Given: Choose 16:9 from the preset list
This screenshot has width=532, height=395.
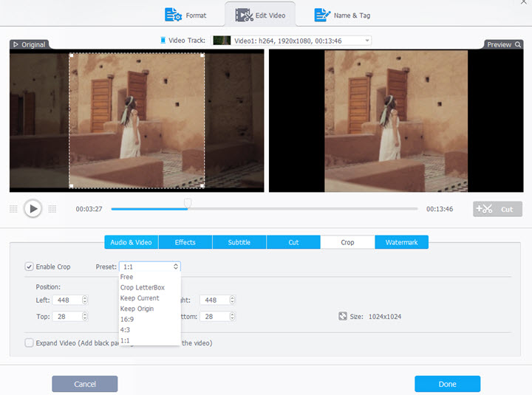Looking at the screenshot, I should tap(126, 320).
